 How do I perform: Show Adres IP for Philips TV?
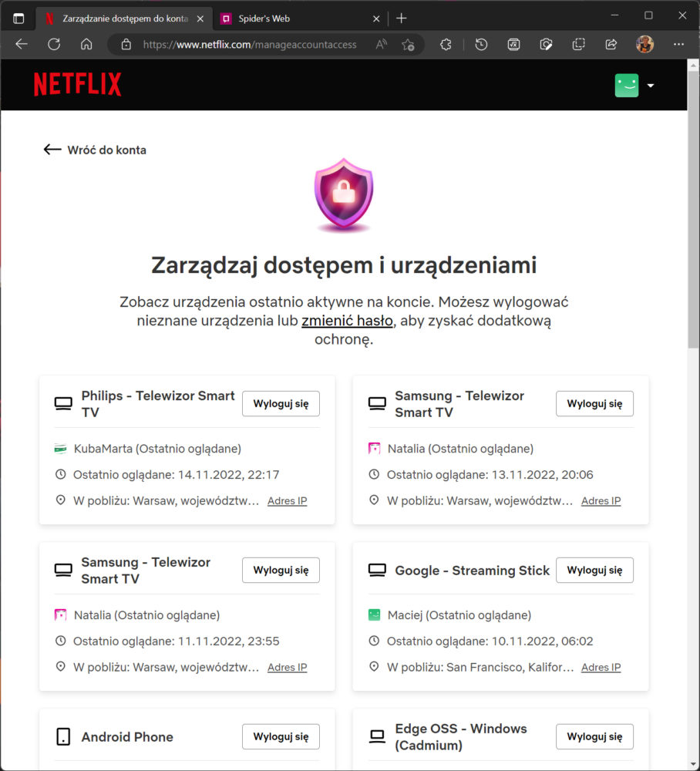click(287, 501)
